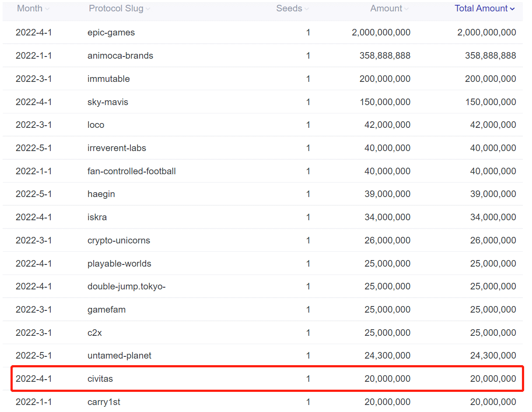This screenshot has height=412, width=532.
Task: Open the Protocol Slug column sort menu
Action: pyautogui.click(x=119, y=8)
